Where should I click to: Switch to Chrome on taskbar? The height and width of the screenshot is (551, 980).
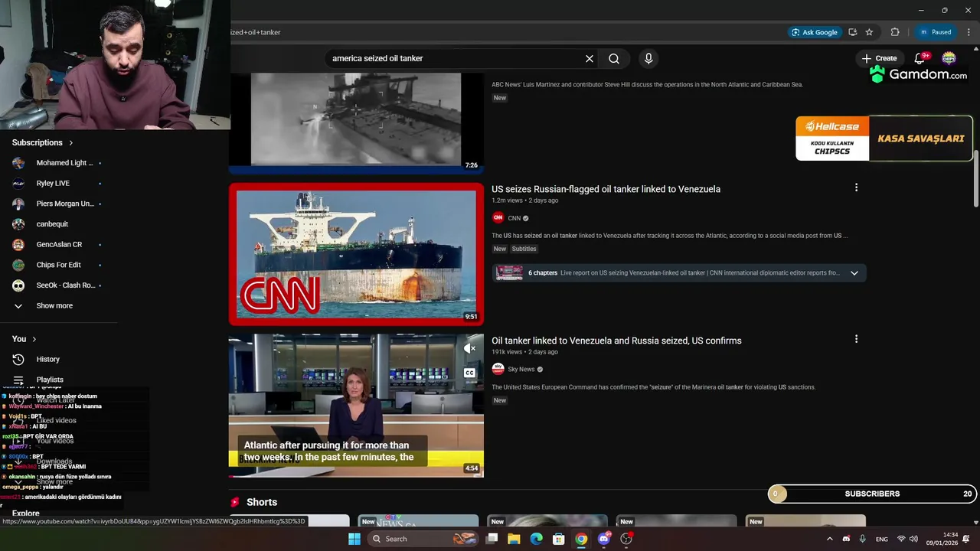pos(581,539)
